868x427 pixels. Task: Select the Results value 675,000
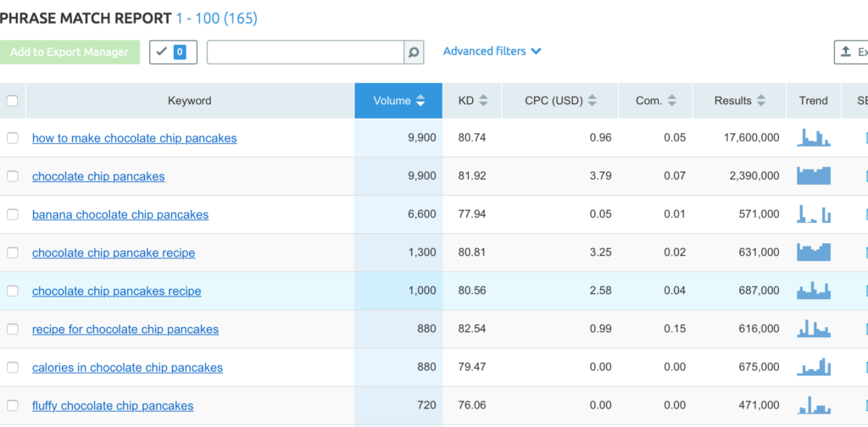click(x=759, y=367)
